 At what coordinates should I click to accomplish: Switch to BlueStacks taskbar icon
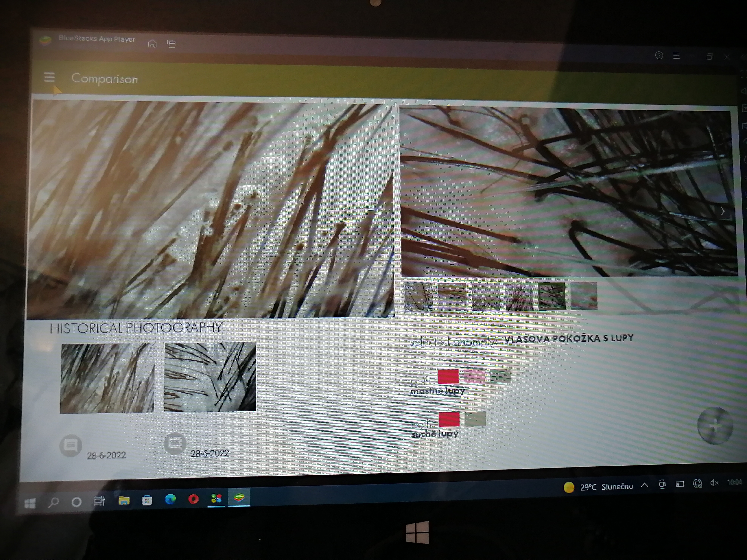tap(239, 497)
